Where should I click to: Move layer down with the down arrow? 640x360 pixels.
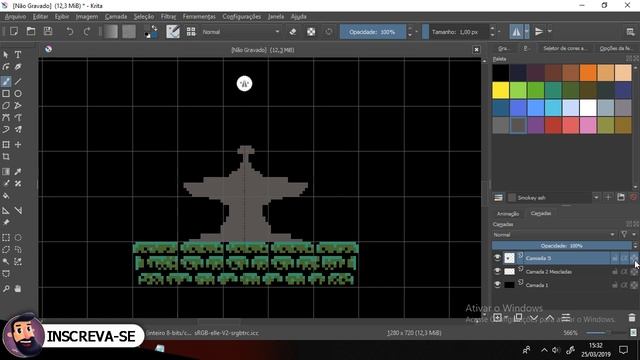[x=534, y=318]
